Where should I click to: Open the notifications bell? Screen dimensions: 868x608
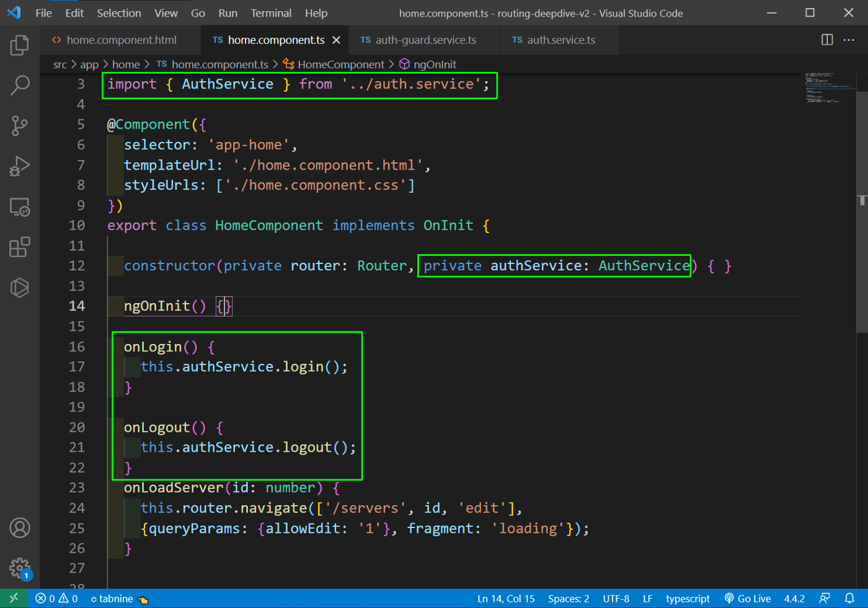[x=849, y=599]
